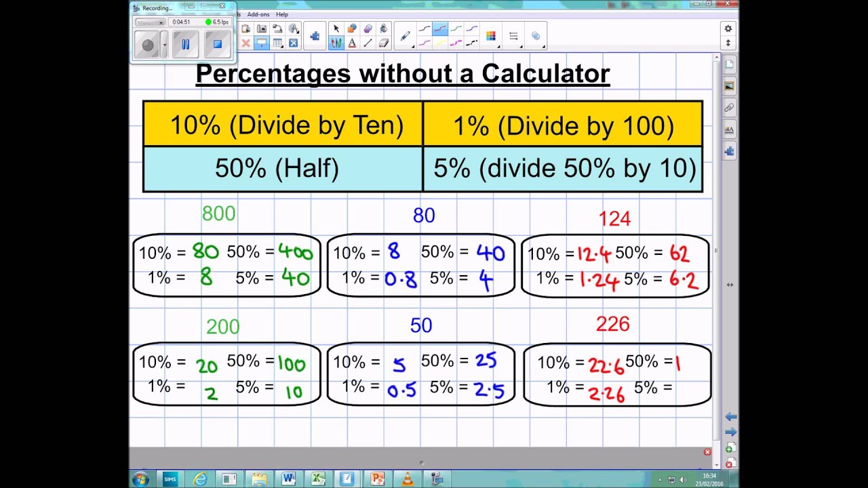868x488 pixels.
Task: Open the Gallery sidebar tab
Action: (x=729, y=86)
